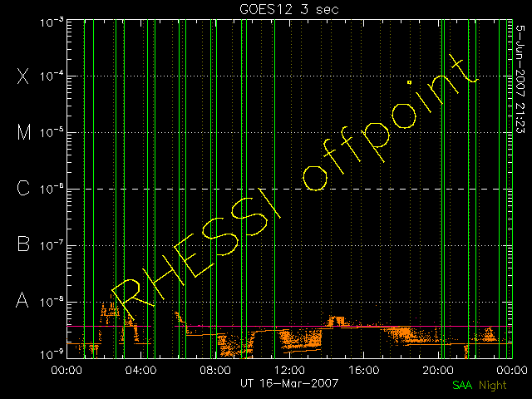
Task: Select the A flare class label
Action: (x=22, y=300)
